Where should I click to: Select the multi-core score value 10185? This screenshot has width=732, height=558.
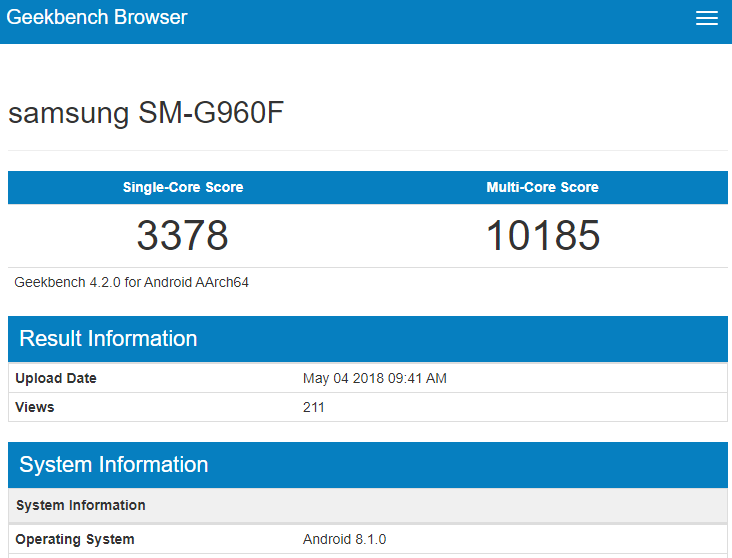542,235
